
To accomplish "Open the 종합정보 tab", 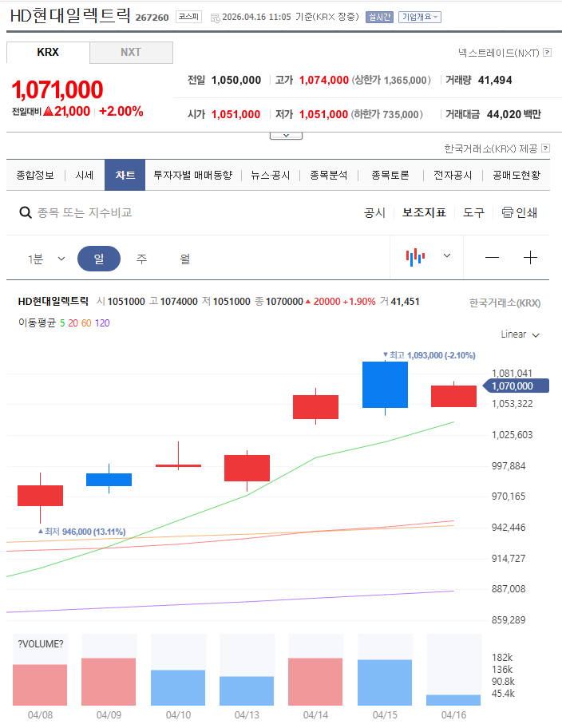I will 35,175.
